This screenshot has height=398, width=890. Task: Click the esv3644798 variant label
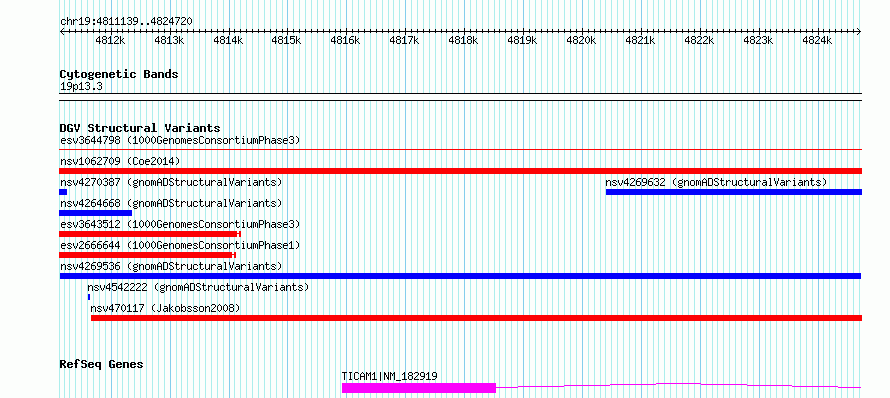pyautogui.click(x=180, y=140)
